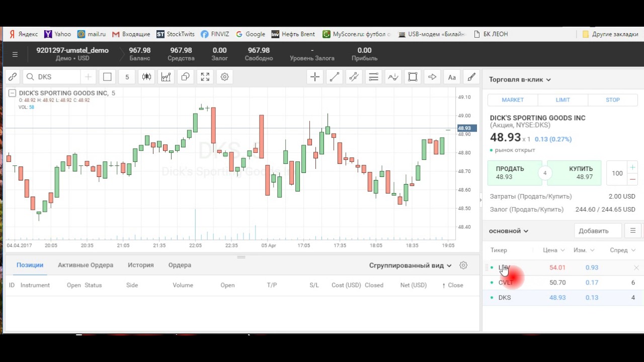Open the Яндекс bookmark
This screenshot has height=362, width=644.
pyautogui.click(x=23, y=34)
